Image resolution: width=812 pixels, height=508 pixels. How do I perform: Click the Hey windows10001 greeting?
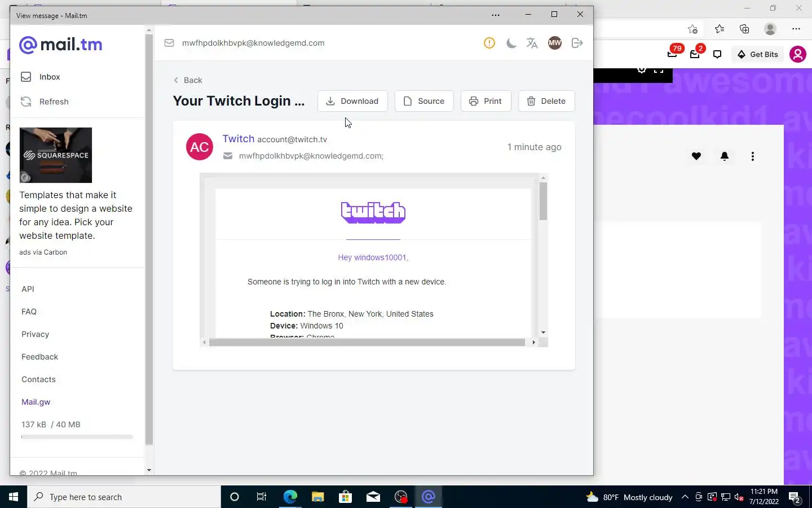tap(373, 257)
